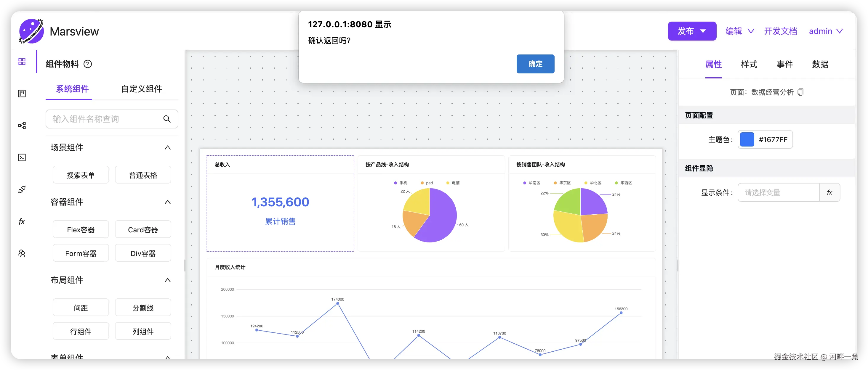Open the API plug connector sidebar icon
This screenshot has width=868, height=370.
point(22,189)
